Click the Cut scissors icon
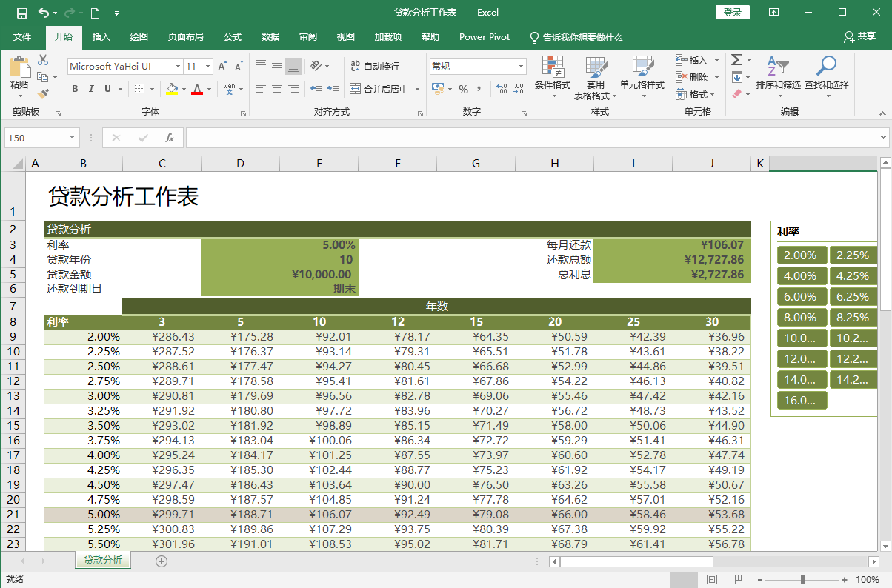Image resolution: width=892 pixels, height=588 pixels. pyautogui.click(x=43, y=60)
